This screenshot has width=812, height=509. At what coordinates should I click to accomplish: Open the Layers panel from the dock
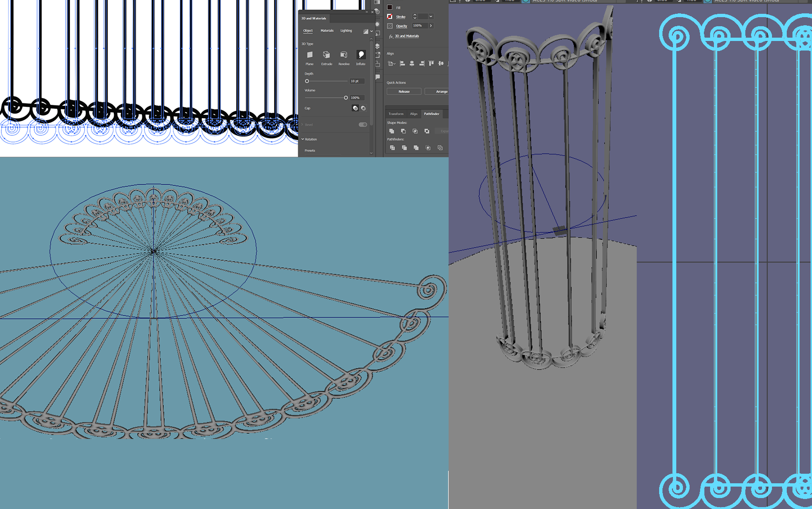click(378, 46)
